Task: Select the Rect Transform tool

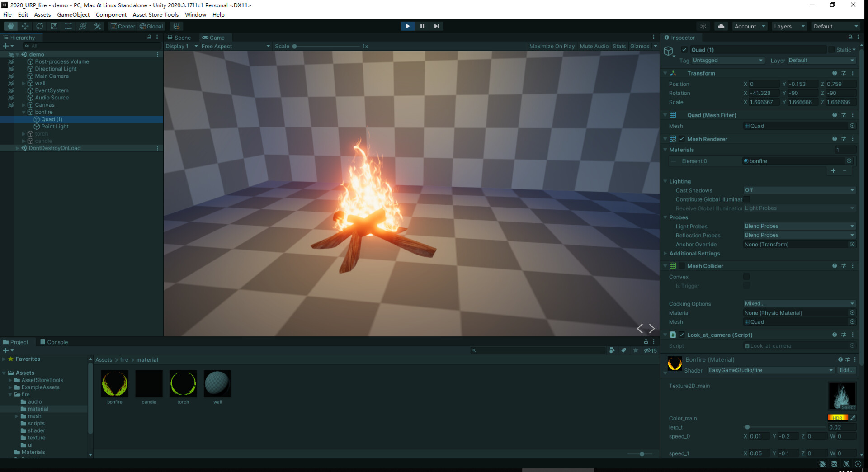Action: 68,26
